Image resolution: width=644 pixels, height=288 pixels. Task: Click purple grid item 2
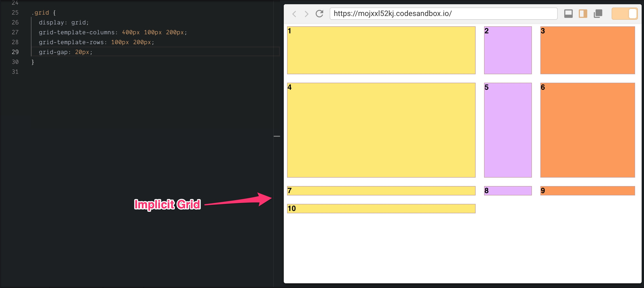pos(508,50)
